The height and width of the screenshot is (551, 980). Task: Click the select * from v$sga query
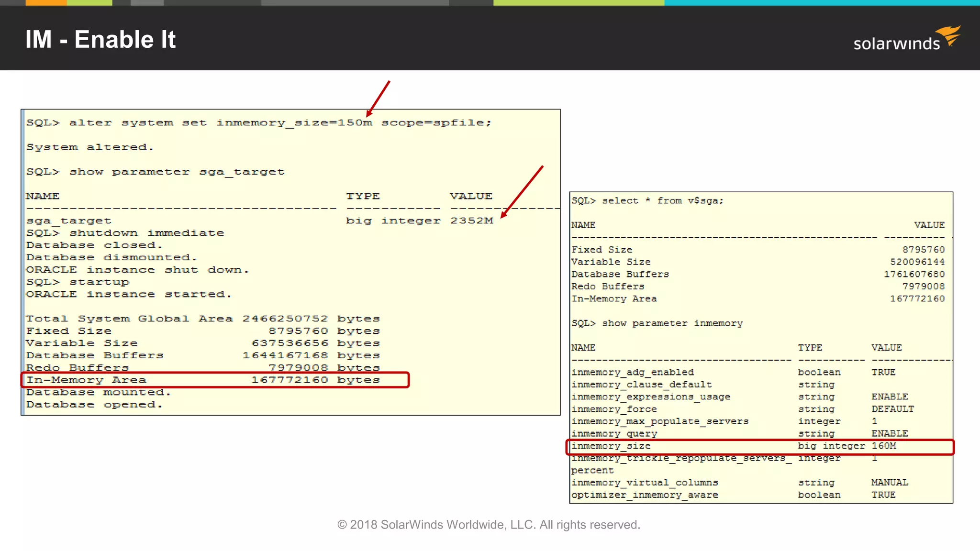647,201
